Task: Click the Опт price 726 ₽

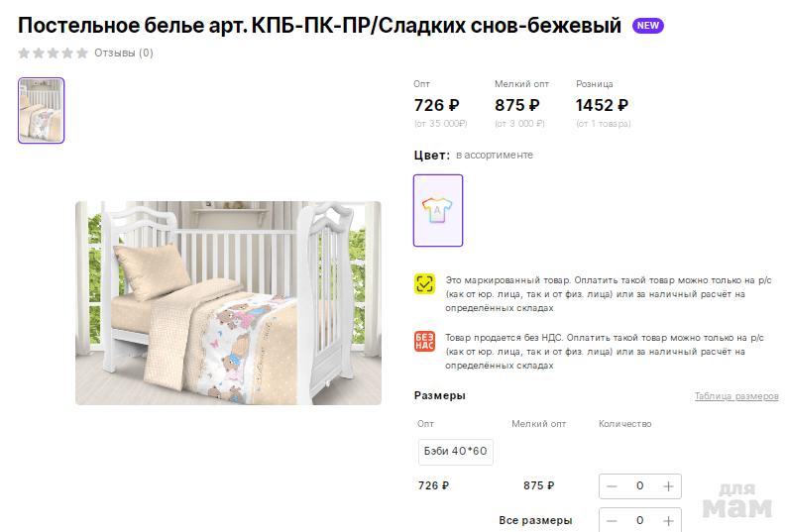Action: 436,105
